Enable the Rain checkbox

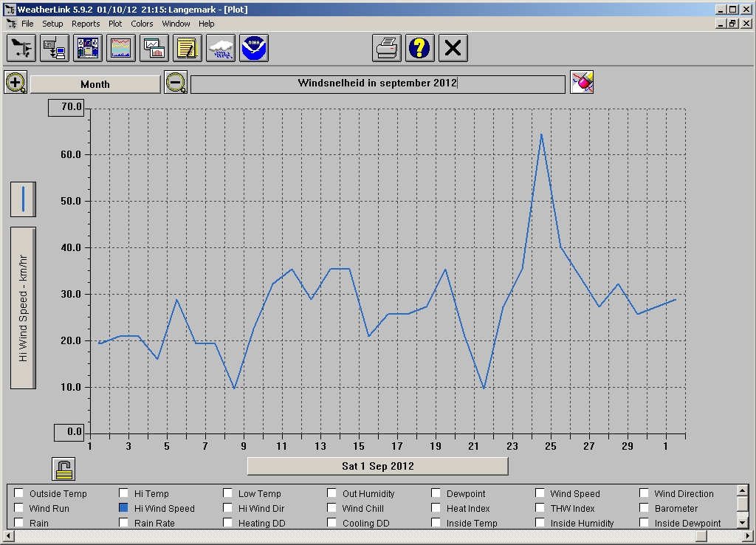point(18,522)
